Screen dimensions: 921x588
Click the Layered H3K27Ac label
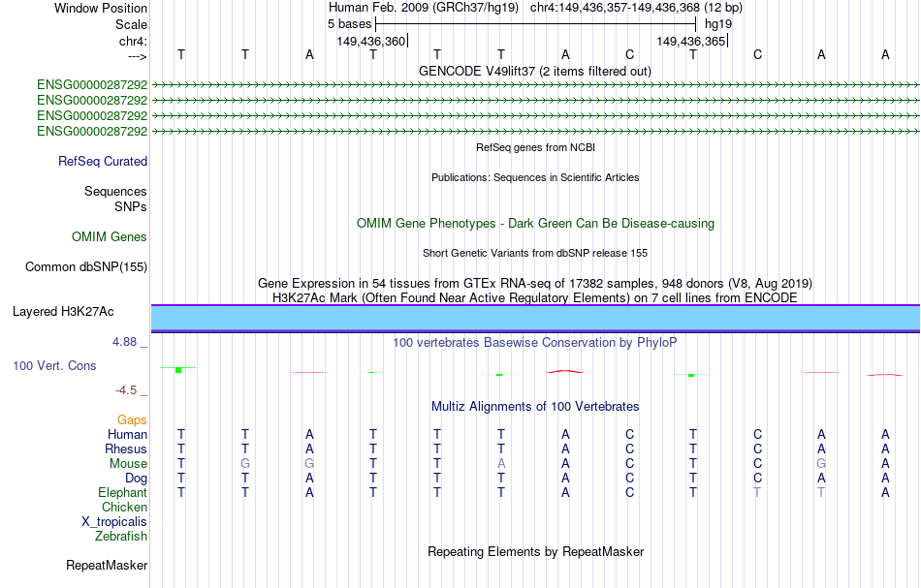[63, 312]
